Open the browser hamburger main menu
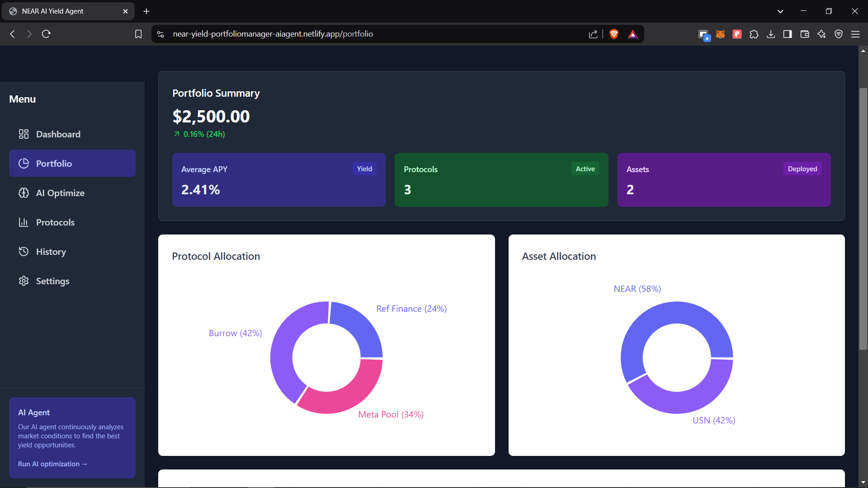The width and height of the screenshot is (868, 488). tap(855, 34)
